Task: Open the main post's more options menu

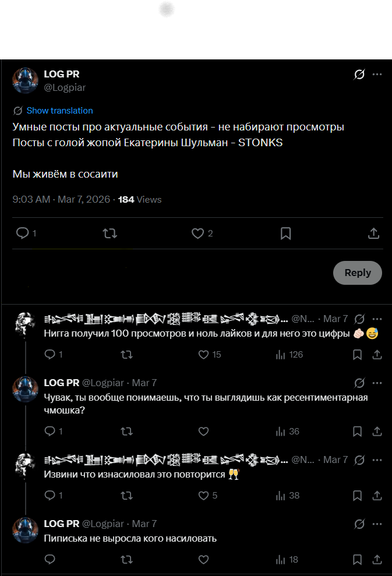Action: click(x=377, y=75)
